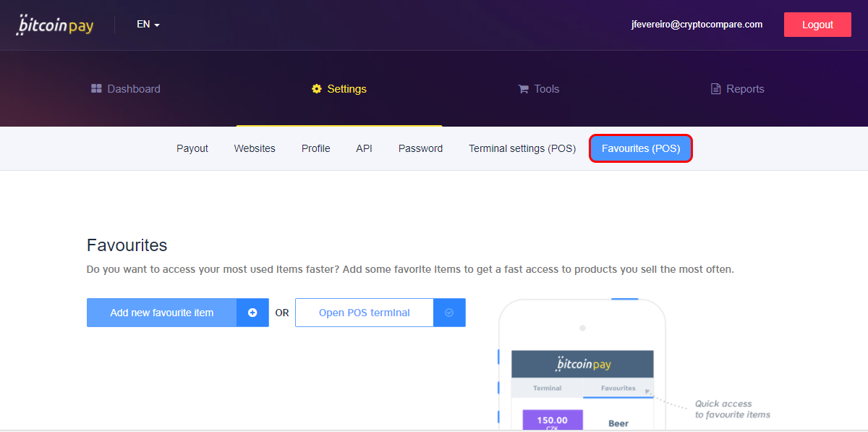Click the Favourites heading text
868x432 pixels.
127,245
